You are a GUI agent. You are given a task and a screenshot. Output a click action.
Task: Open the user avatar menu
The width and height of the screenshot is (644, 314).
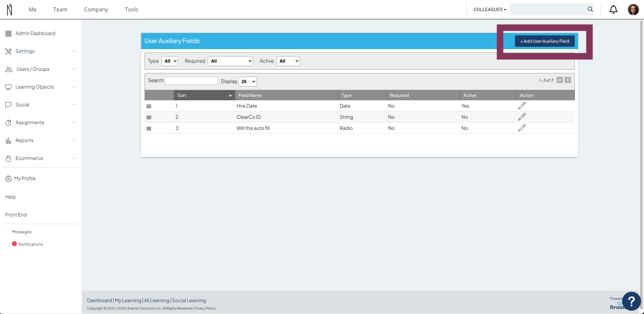coord(633,9)
